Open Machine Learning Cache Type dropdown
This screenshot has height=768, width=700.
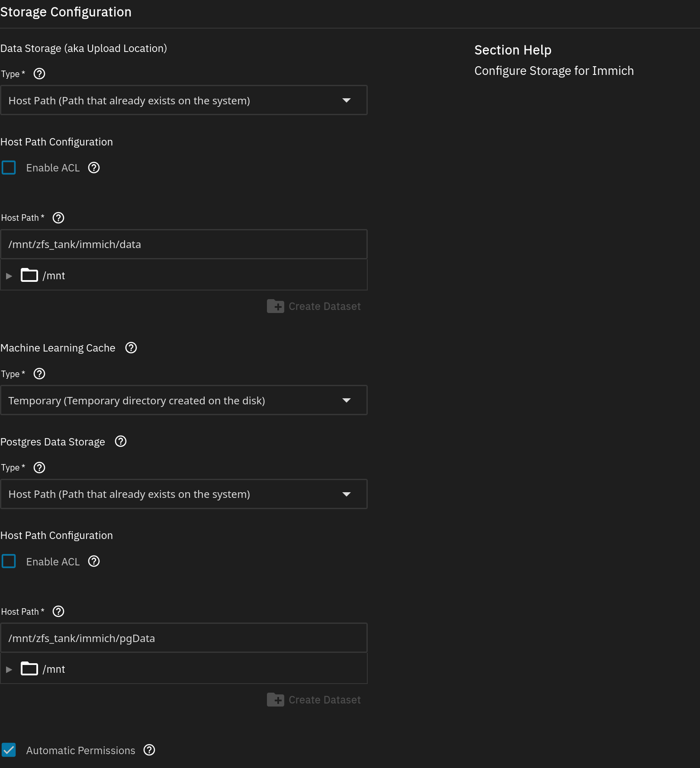tap(184, 400)
